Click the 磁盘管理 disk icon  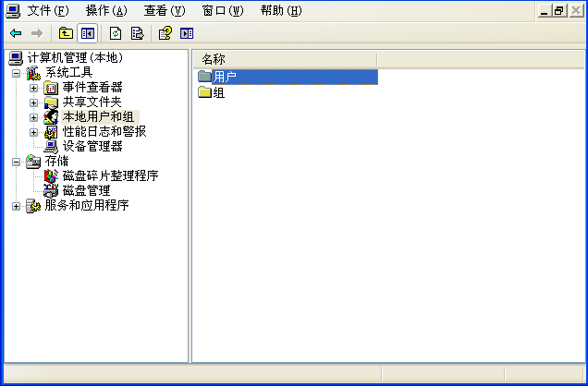51,190
